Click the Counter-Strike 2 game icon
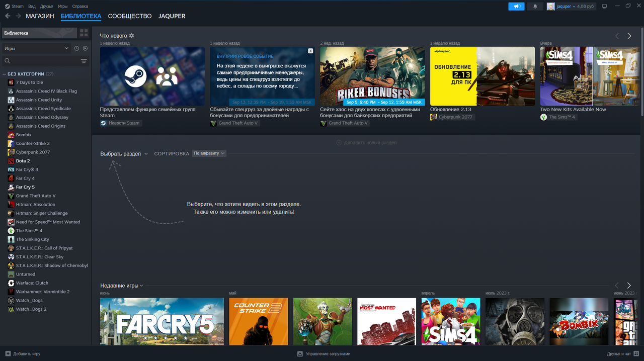 [x=11, y=143]
